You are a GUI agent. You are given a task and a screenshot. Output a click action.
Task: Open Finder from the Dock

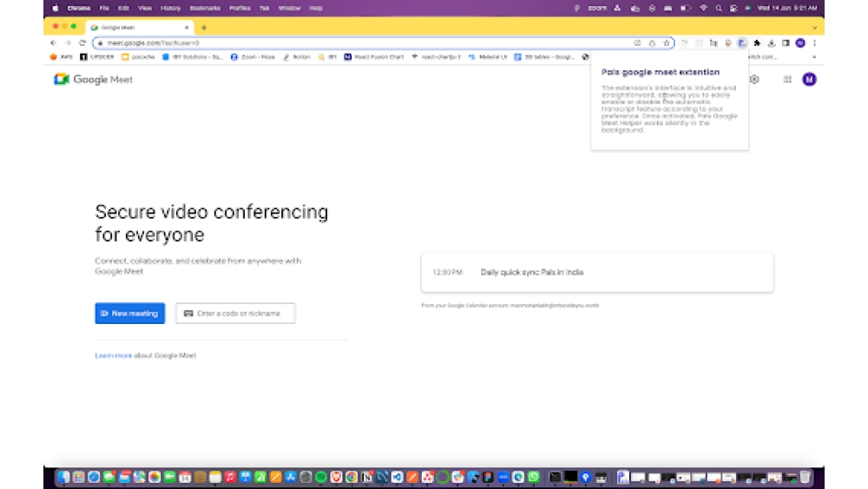click(x=63, y=477)
